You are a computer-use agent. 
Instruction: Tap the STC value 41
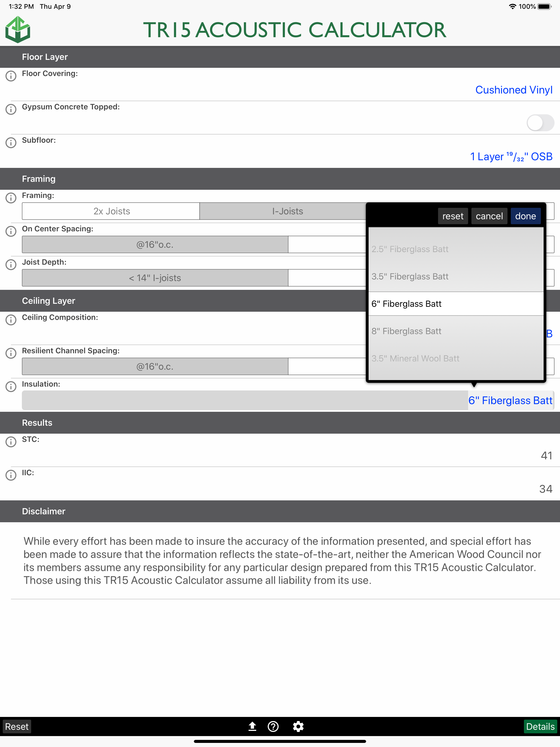[x=547, y=456]
